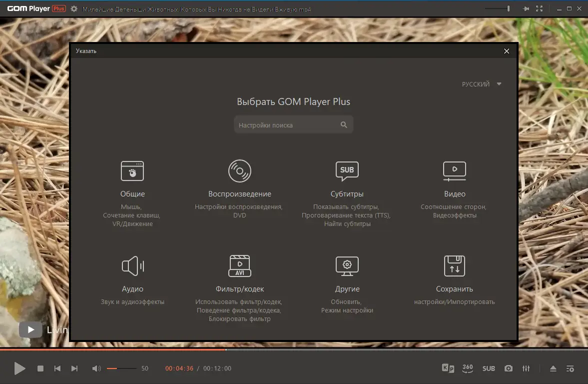Click the GOM Player Plus logo
The height and width of the screenshot is (384, 588).
pyautogui.click(x=36, y=8)
